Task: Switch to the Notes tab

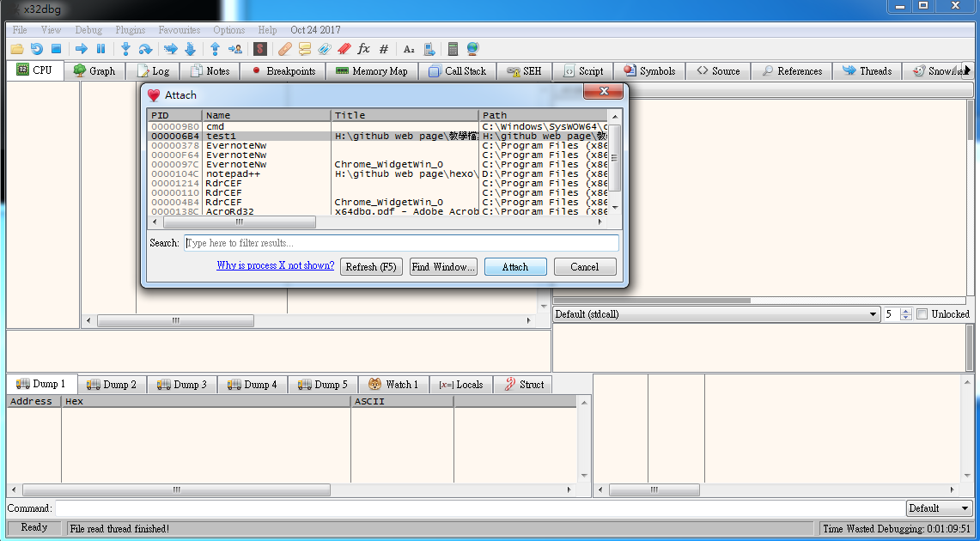Action: [210, 71]
